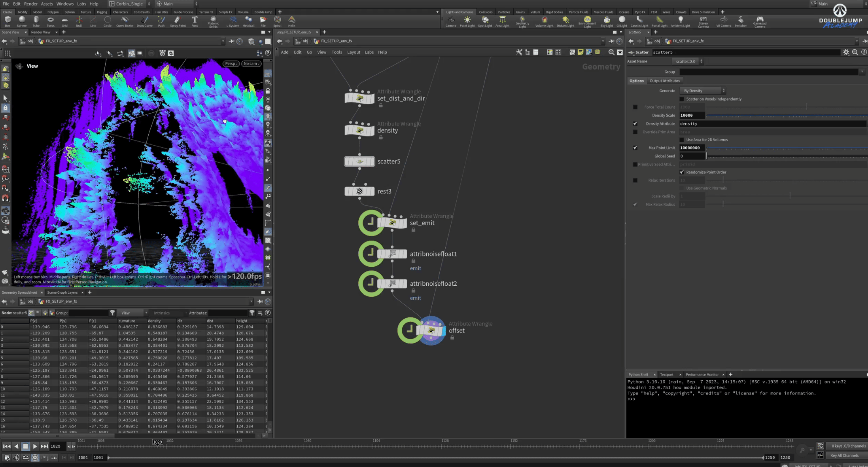Switch to the Output Attributes tab

[x=664, y=81]
